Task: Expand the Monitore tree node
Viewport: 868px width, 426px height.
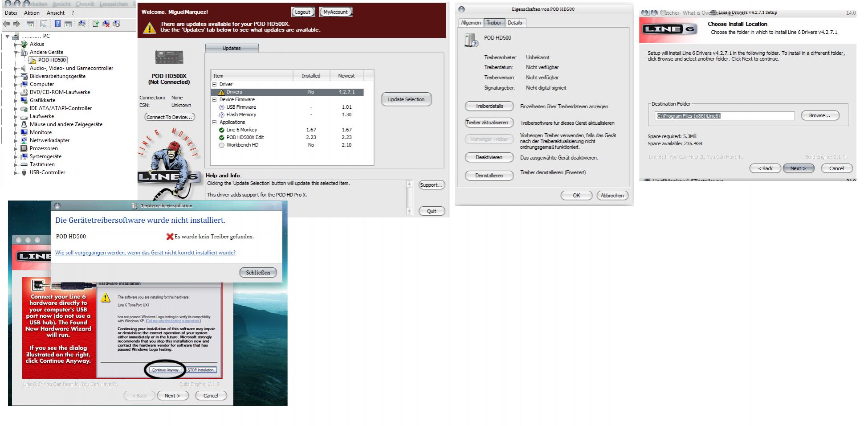Action: 16,132
